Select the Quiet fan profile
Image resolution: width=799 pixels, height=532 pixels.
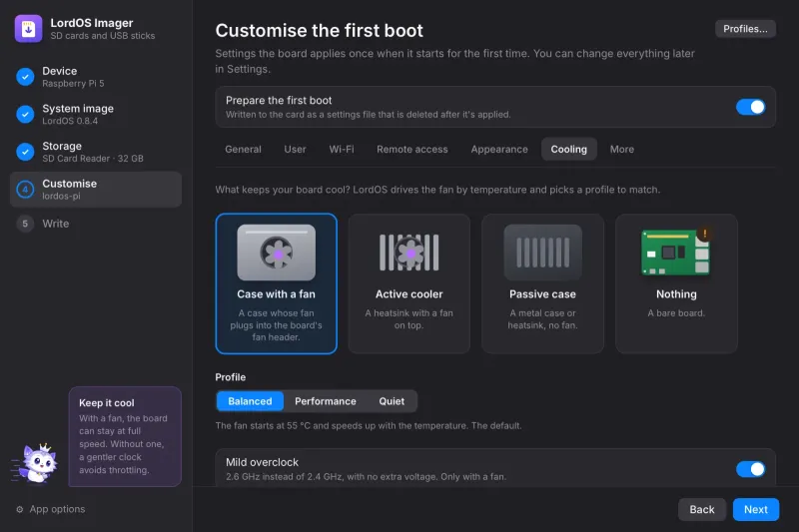392,401
